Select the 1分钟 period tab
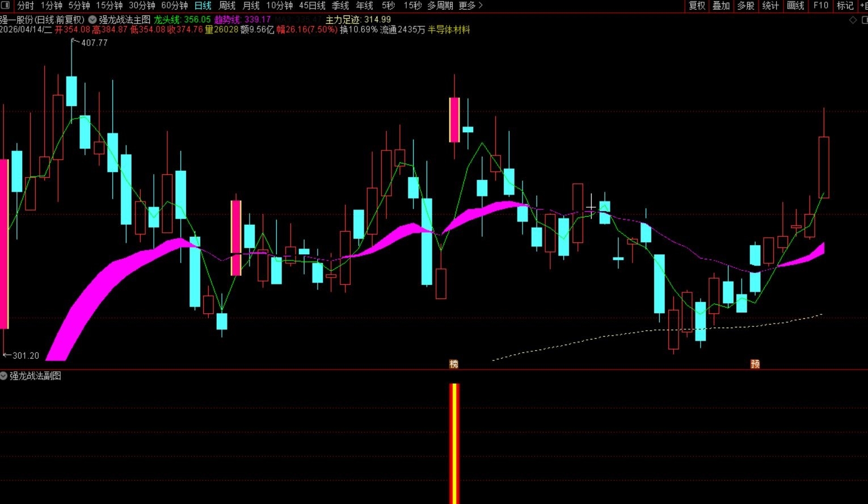 click(51, 6)
